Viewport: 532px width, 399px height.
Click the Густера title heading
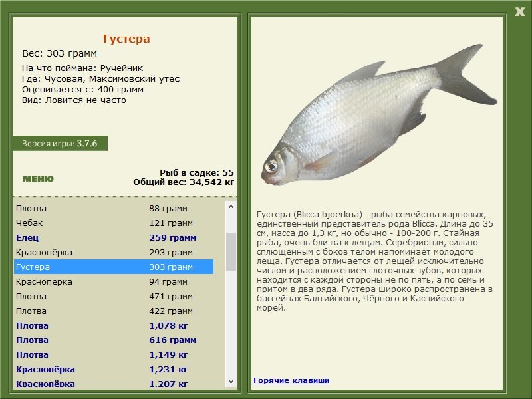[x=126, y=39]
